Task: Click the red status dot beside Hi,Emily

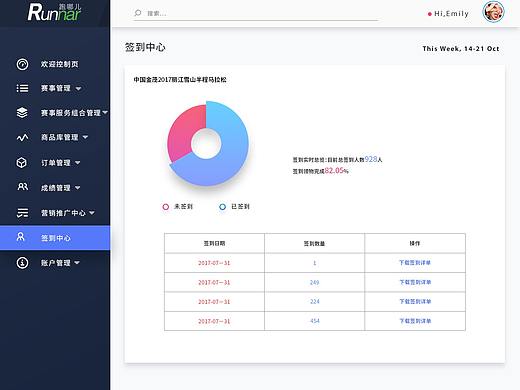Action: pyautogui.click(x=430, y=14)
